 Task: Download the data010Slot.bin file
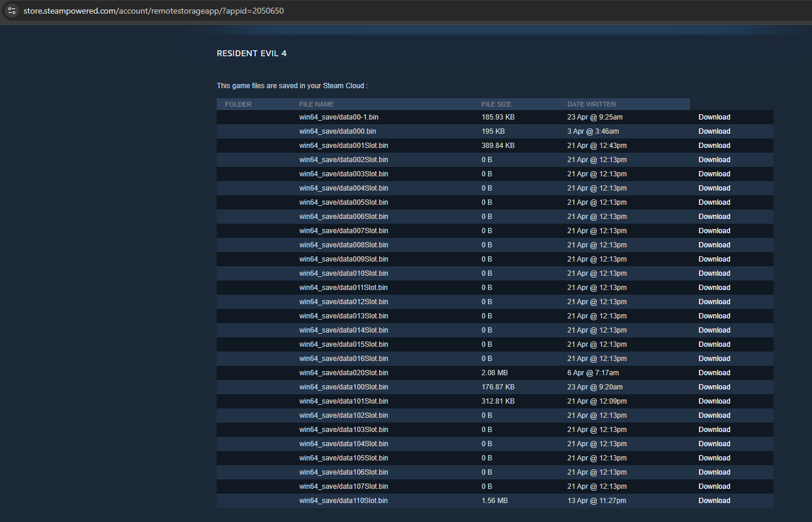tap(714, 273)
